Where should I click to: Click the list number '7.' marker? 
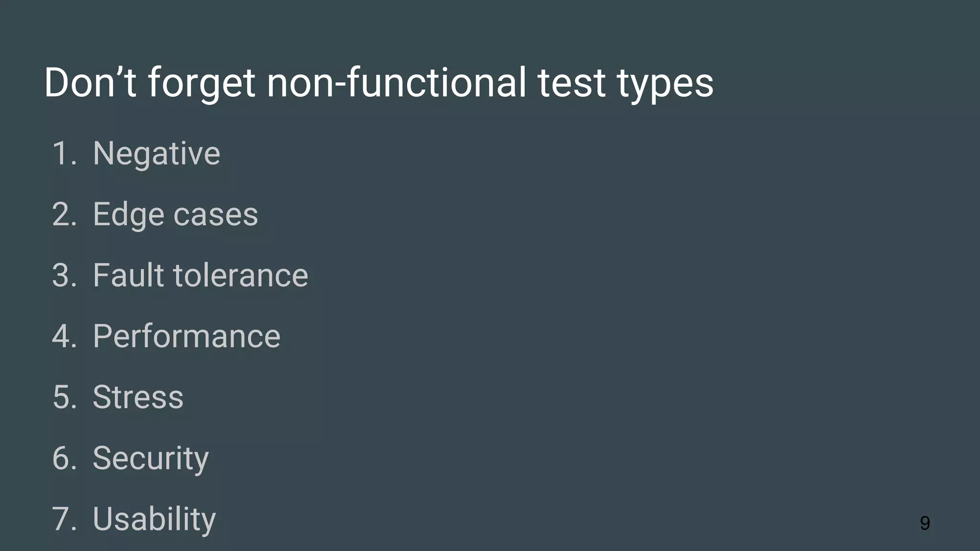pyautogui.click(x=65, y=519)
